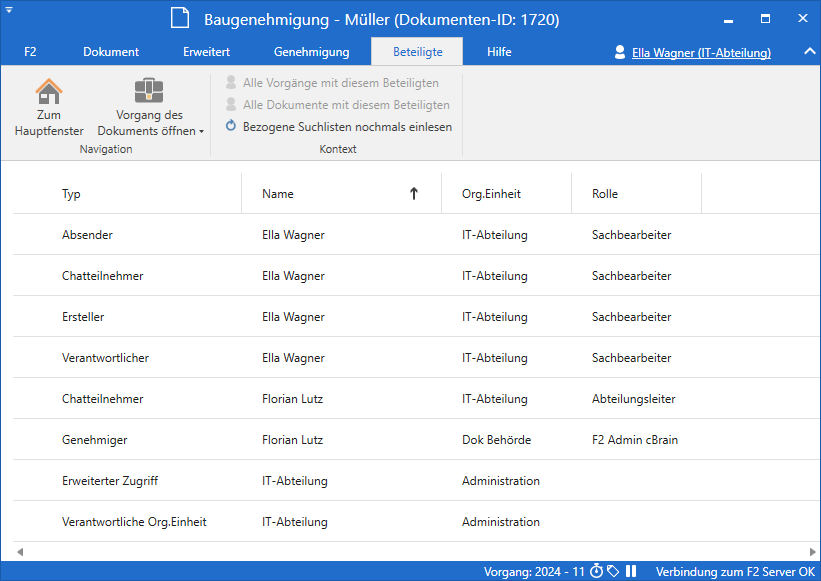Viewport: 821px width, 581px height.
Task: Click Bezogene Suchlisten nochmals einlesen
Action: [347, 127]
